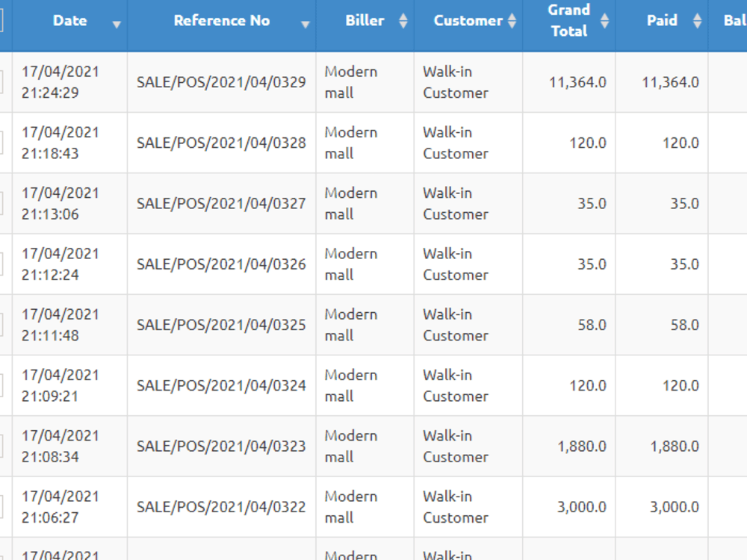
Task: Click date 17/04/2021 21:18:43
Action: (x=61, y=143)
